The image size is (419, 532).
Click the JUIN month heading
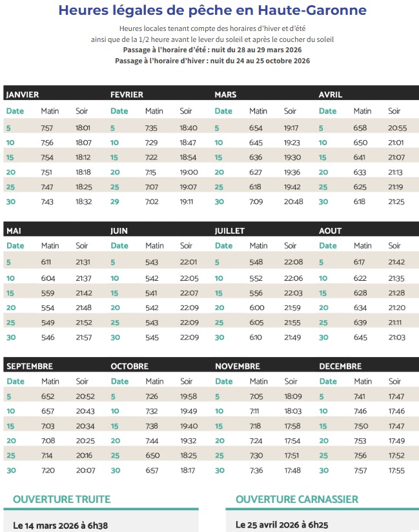coord(119,230)
